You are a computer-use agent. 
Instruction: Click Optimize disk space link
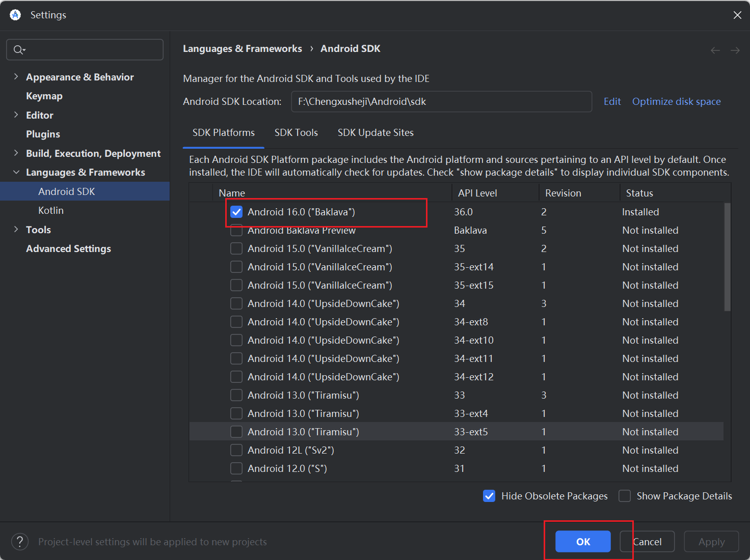pyautogui.click(x=676, y=101)
